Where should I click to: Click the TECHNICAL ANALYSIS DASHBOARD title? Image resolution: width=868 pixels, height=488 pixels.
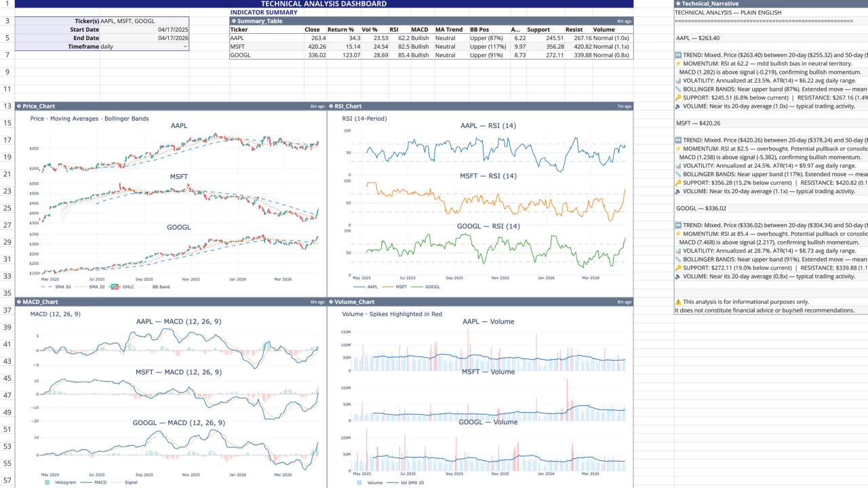324,4
